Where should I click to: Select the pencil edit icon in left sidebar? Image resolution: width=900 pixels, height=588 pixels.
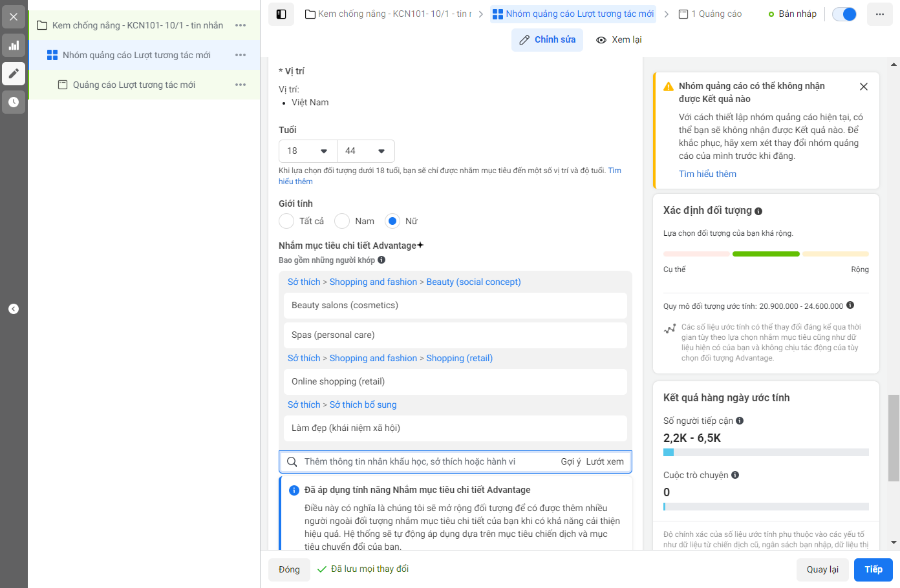14,74
